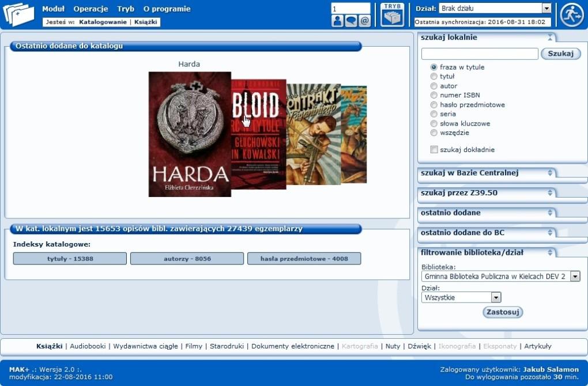Select the słowa kluczowe radio option
This screenshot has width=588, height=386.
(434, 123)
